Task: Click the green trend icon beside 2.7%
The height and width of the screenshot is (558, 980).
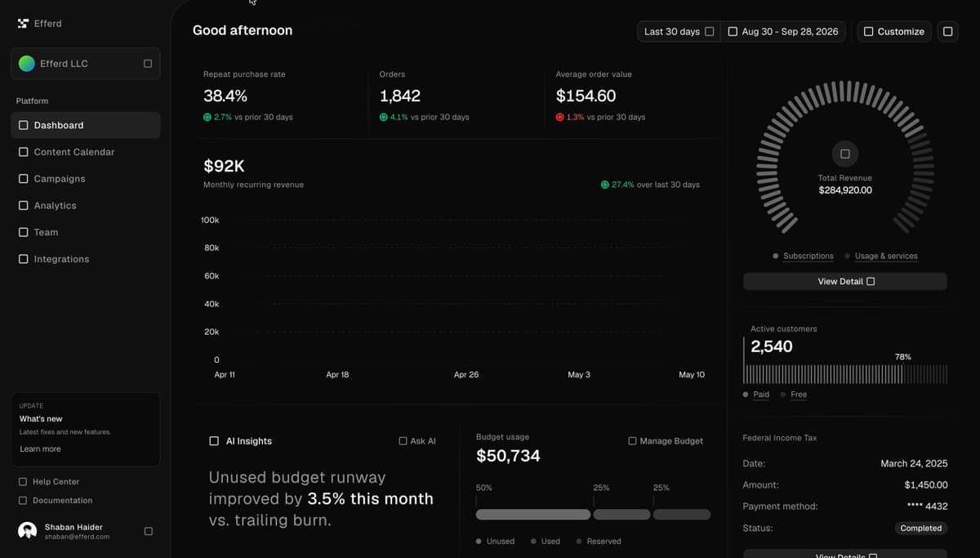Action: [207, 117]
